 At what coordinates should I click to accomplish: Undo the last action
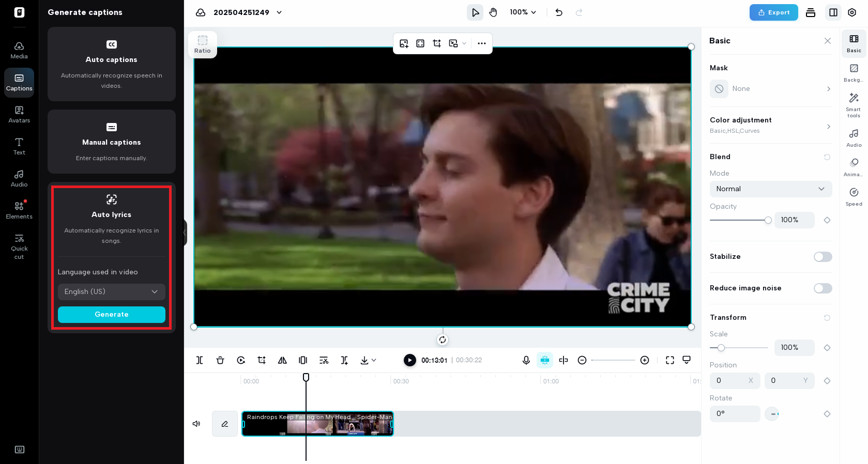coord(559,12)
